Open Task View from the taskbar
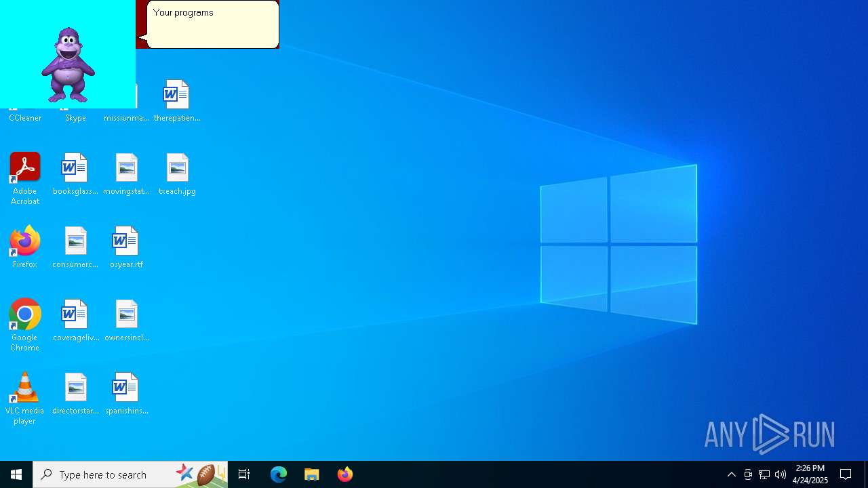868x488 pixels. coord(244,474)
